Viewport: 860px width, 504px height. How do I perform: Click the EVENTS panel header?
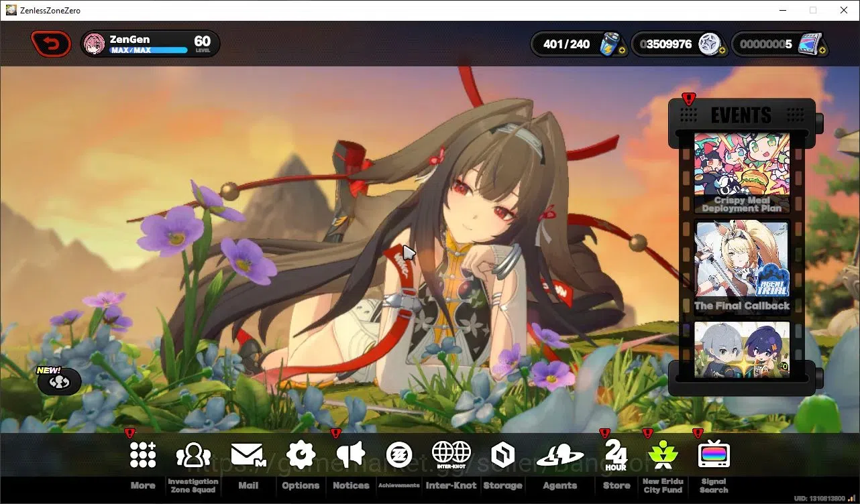[741, 115]
